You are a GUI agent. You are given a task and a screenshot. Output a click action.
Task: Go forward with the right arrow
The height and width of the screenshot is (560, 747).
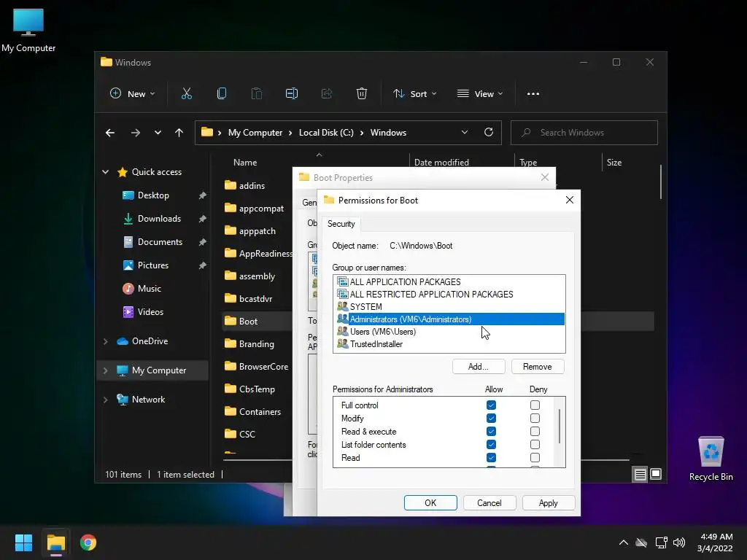point(136,133)
